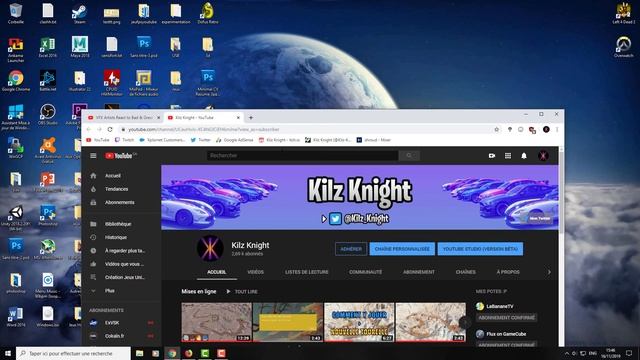The width and height of the screenshot is (640, 360).
Task: Open the Chrome three-dot menu
Action: 557,129
